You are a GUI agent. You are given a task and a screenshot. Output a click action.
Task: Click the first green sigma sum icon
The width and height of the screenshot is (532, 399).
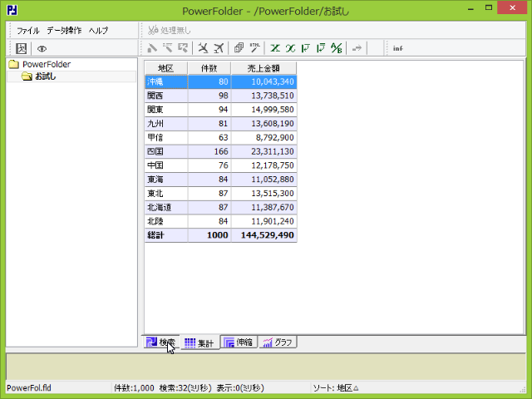point(275,48)
